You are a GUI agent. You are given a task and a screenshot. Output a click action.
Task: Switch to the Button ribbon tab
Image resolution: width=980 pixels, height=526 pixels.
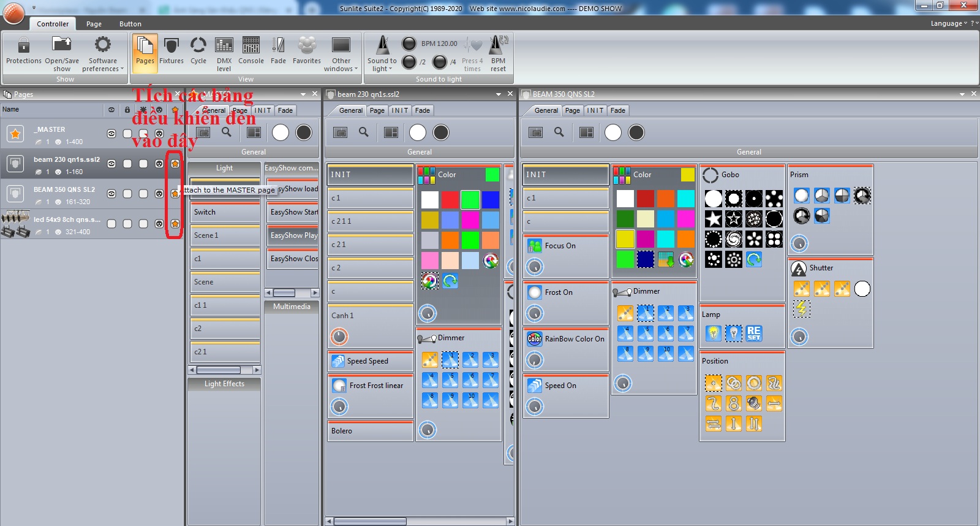pyautogui.click(x=130, y=24)
